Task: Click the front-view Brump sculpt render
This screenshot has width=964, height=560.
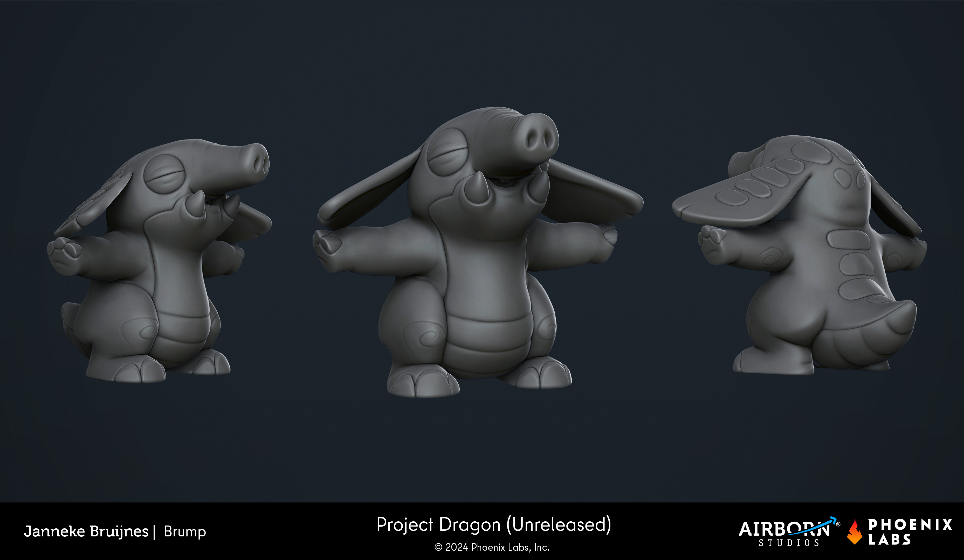Action: 478,252
